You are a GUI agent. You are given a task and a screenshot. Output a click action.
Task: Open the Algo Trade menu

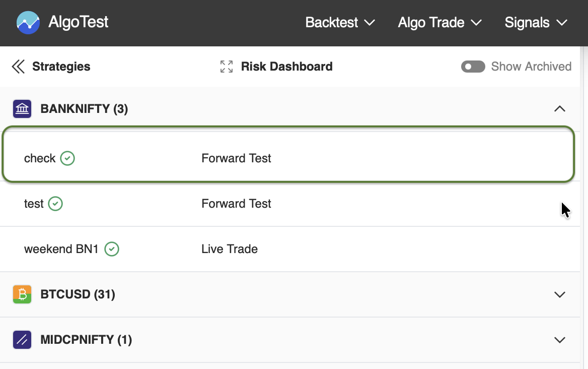tap(439, 23)
